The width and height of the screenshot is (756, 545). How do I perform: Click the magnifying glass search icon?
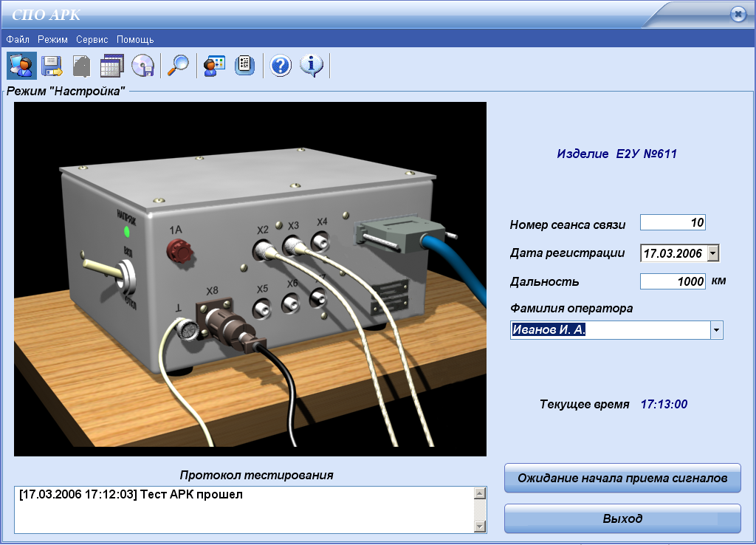click(177, 66)
